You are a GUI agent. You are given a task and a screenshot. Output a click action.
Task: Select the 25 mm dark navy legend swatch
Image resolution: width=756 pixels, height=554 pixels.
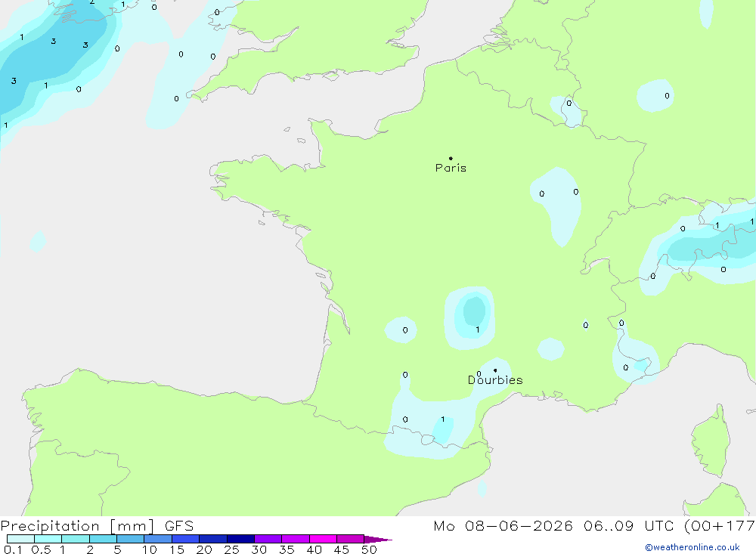240,539
